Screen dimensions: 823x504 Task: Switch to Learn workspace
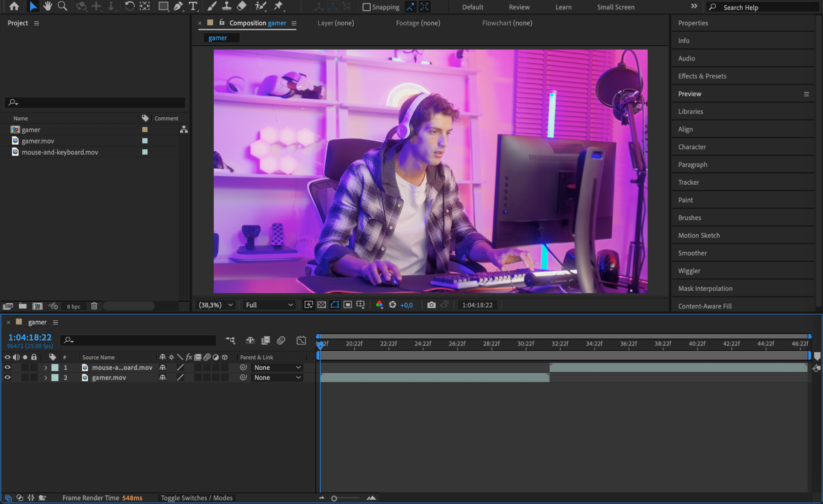pyautogui.click(x=563, y=7)
